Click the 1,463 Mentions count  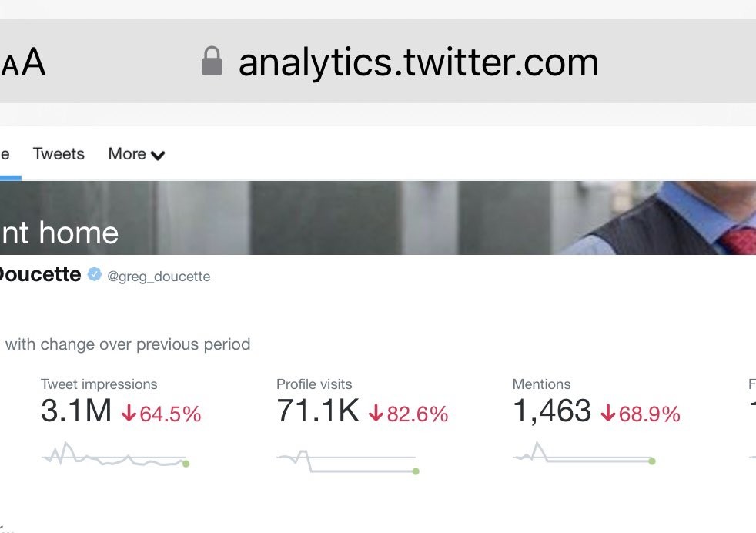(551, 411)
